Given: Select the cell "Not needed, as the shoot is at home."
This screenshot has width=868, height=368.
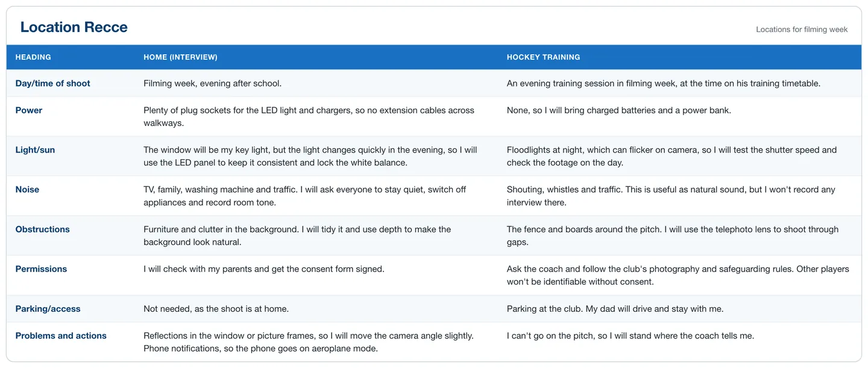Looking at the screenshot, I should (x=317, y=309).
